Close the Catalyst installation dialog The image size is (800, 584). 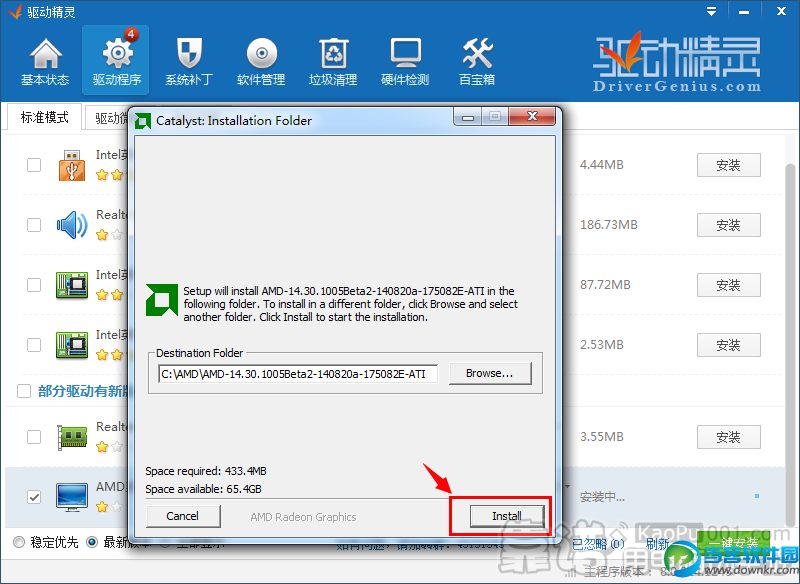tap(532, 116)
